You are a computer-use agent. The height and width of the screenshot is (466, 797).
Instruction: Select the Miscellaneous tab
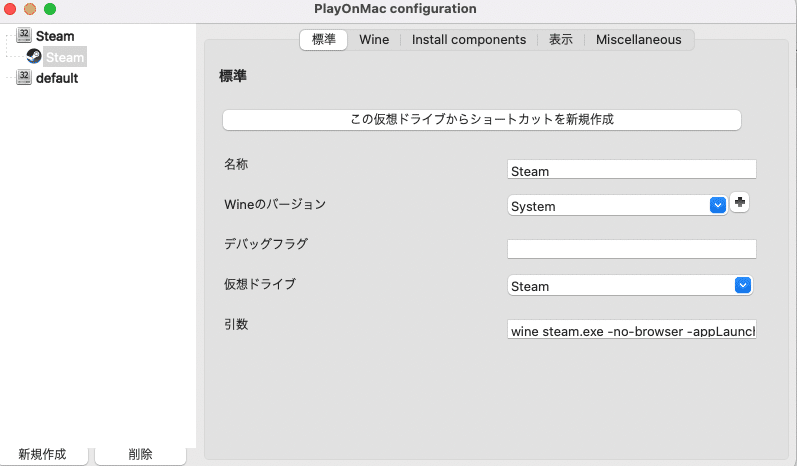[638, 40]
